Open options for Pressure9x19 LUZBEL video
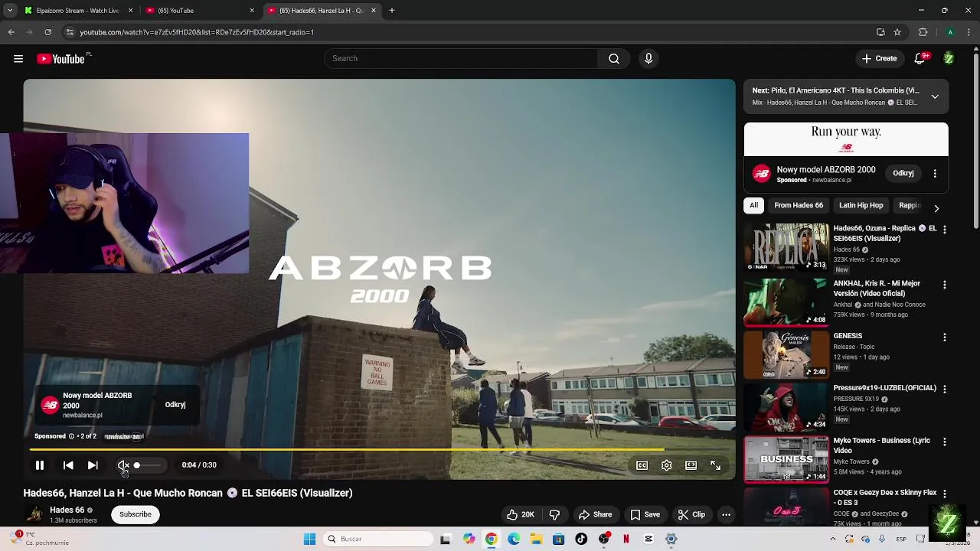The image size is (980, 551). [944, 390]
